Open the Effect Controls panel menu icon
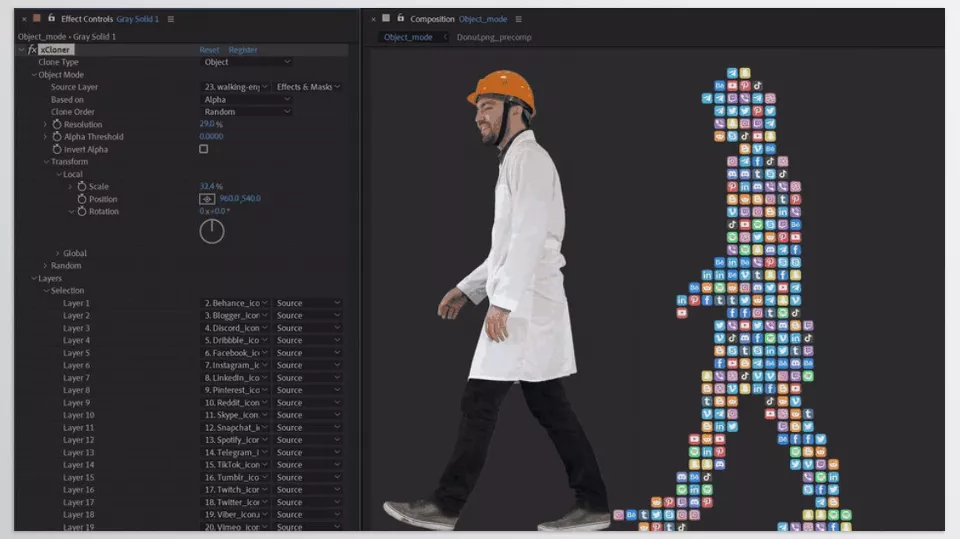Image resolution: width=960 pixels, height=539 pixels. coord(171,19)
